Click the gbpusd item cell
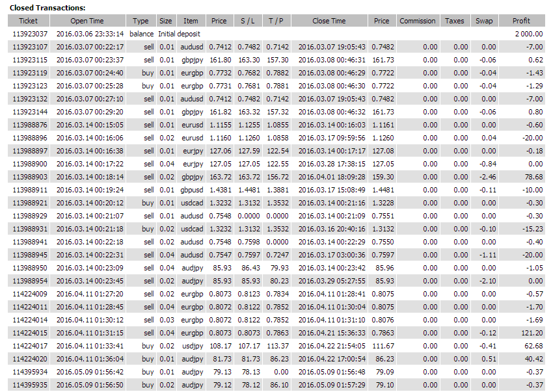 point(192,190)
